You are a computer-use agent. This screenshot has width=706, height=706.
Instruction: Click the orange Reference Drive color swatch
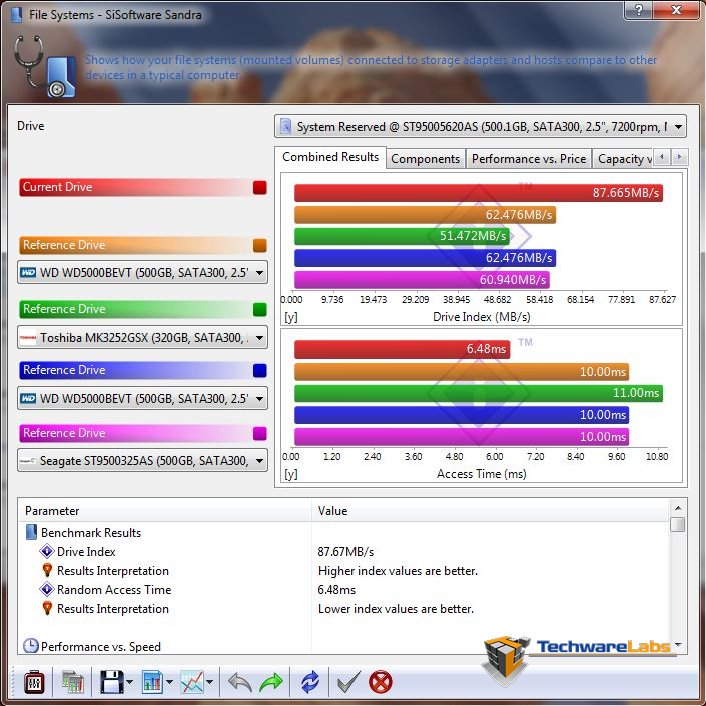260,245
